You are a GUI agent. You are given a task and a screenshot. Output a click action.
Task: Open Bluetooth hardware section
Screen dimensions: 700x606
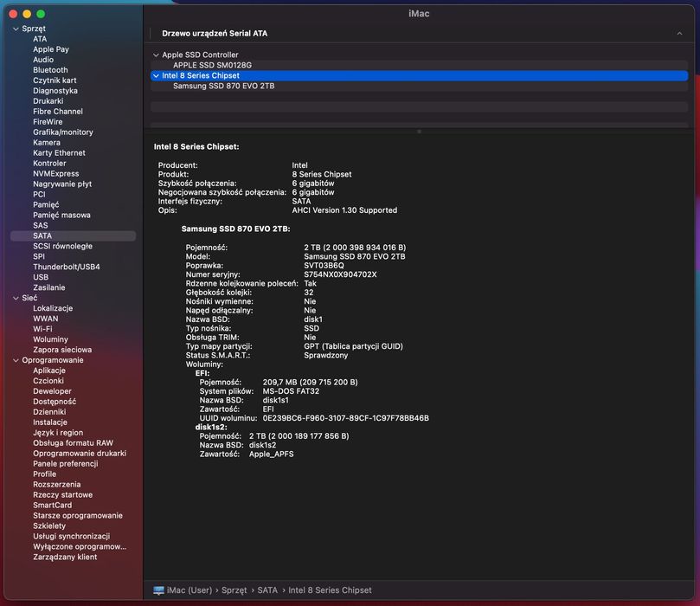[50, 70]
